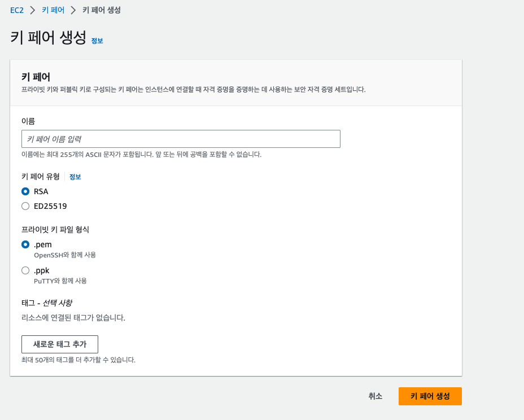Click the 새로운 태그 추가 button

pyautogui.click(x=60, y=344)
